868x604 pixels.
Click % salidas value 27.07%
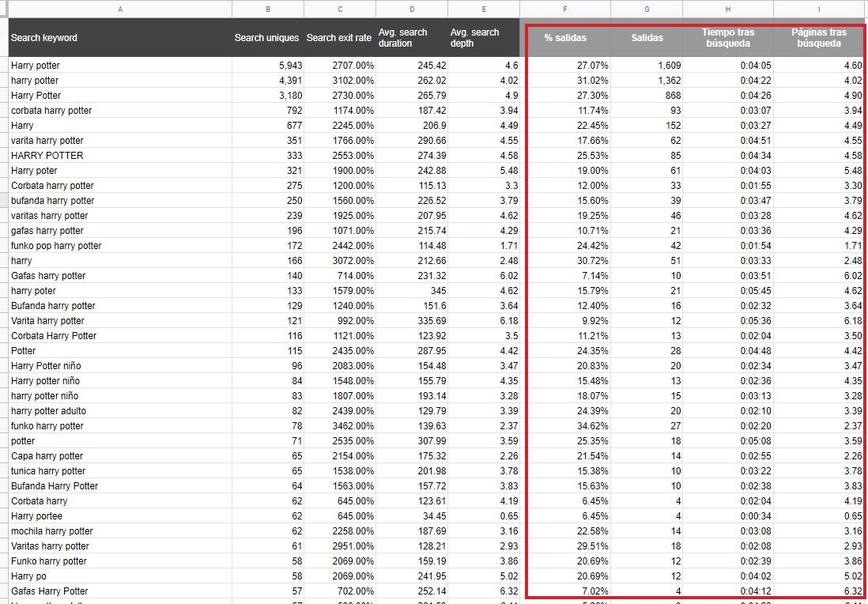pyautogui.click(x=565, y=66)
